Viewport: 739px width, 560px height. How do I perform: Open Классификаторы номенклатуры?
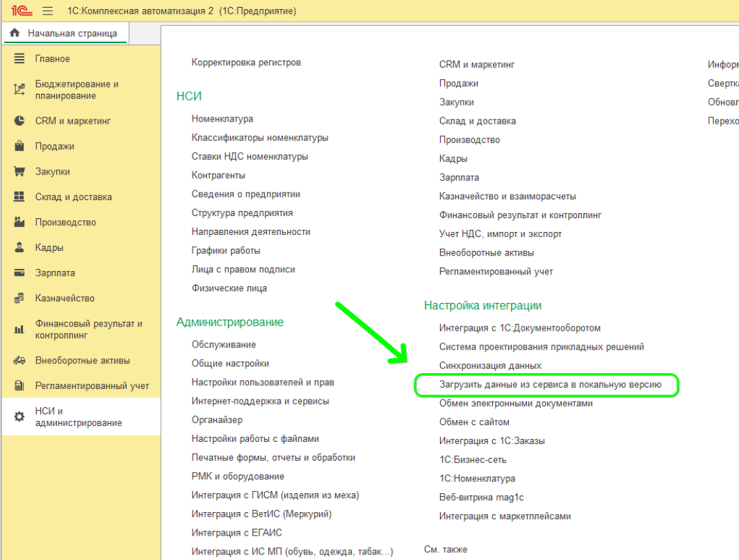pos(260,138)
